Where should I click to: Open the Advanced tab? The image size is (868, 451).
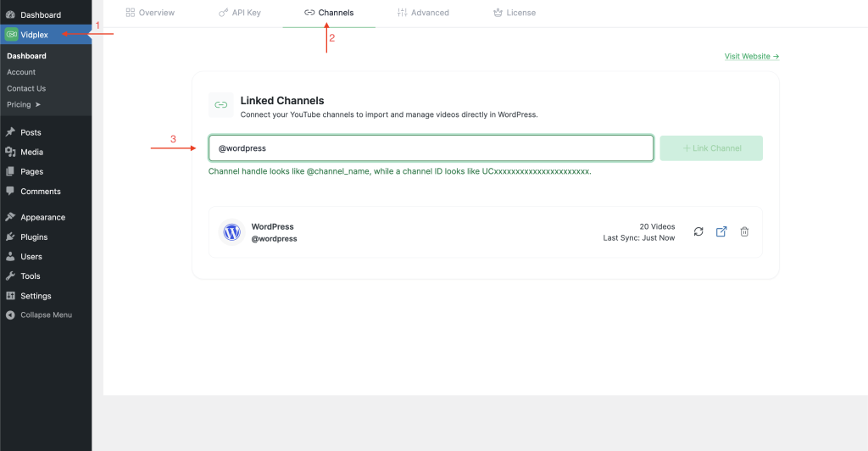click(423, 13)
